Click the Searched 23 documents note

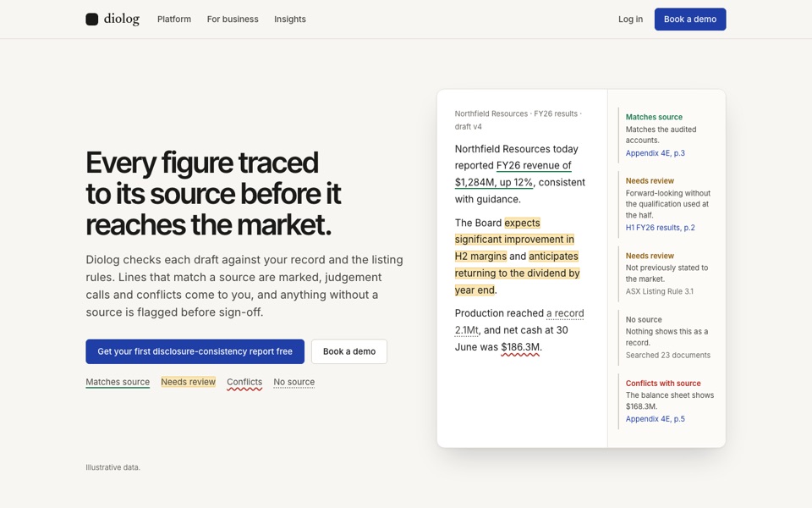667,355
